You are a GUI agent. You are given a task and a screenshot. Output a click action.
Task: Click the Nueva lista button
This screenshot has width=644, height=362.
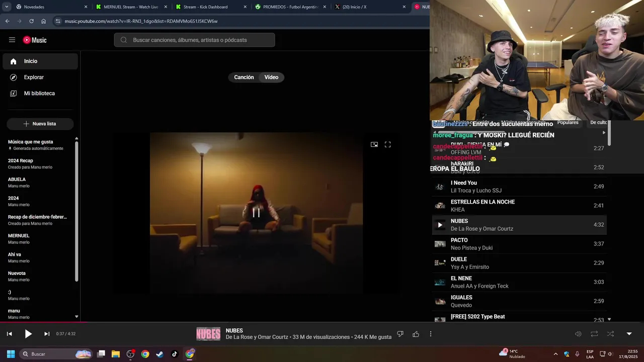pos(40,124)
